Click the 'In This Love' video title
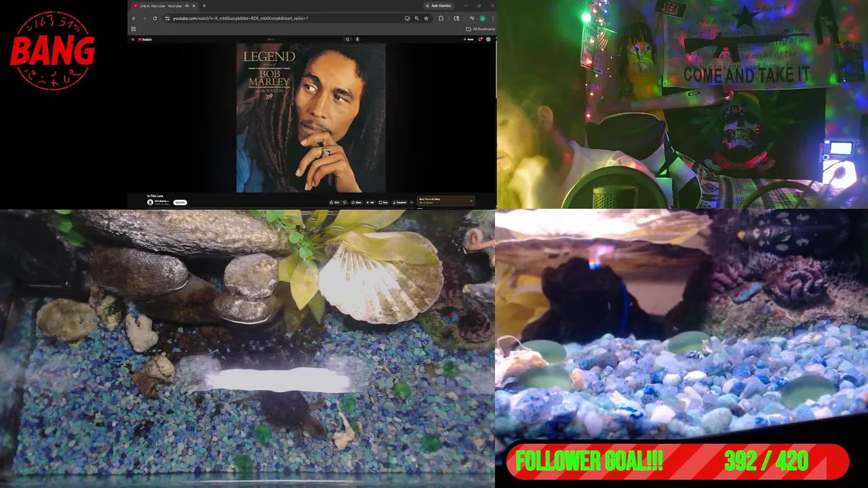868x488 pixels. 155,196
